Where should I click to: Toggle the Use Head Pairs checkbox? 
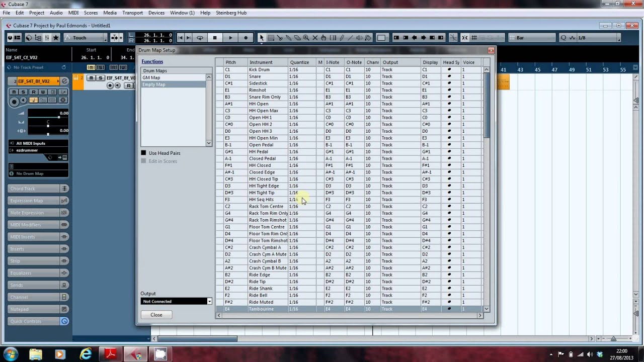[143, 153]
